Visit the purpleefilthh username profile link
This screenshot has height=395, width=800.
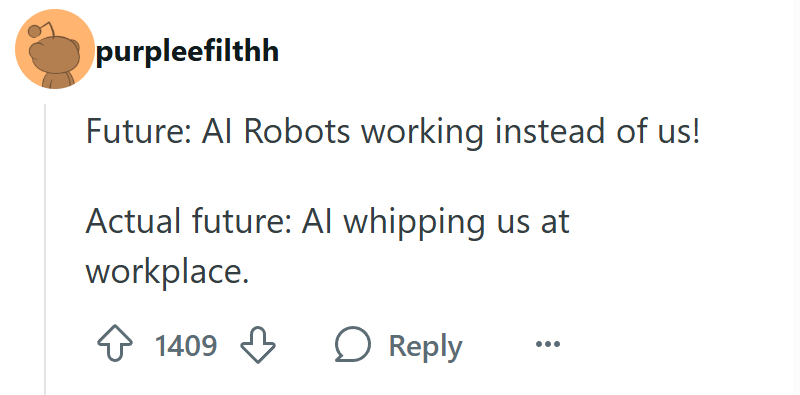point(187,52)
